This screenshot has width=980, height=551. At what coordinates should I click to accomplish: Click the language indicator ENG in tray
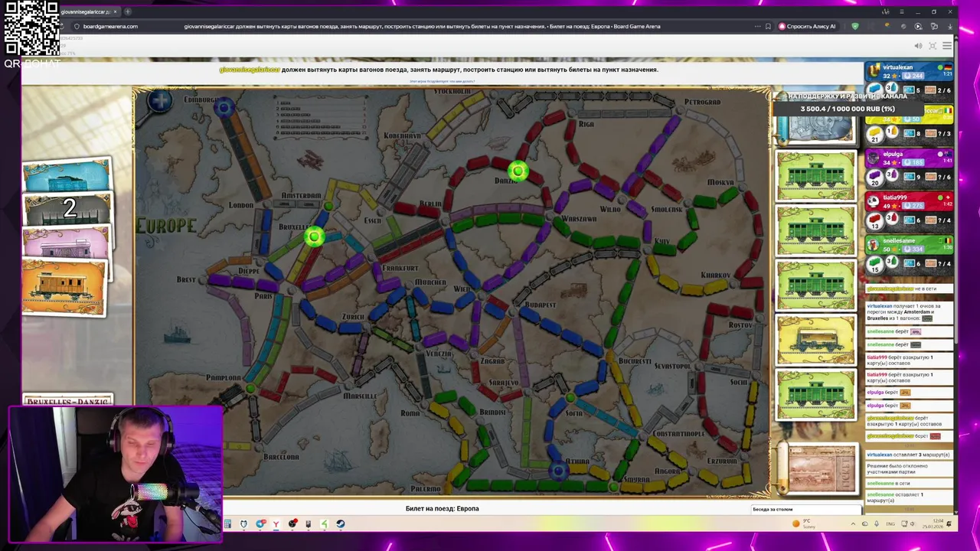[x=890, y=524]
